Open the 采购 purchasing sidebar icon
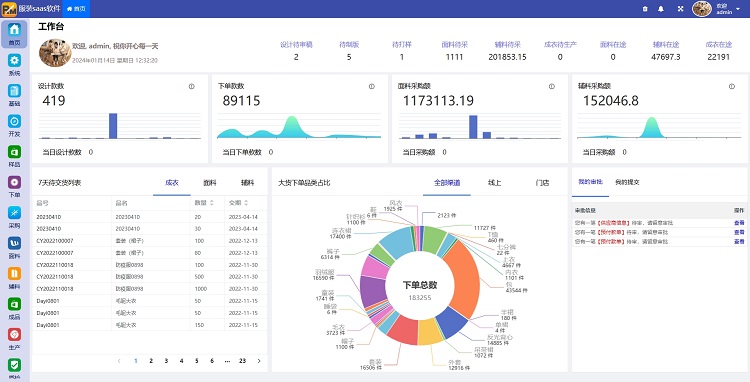This screenshot has height=382, width=750. 14,217
